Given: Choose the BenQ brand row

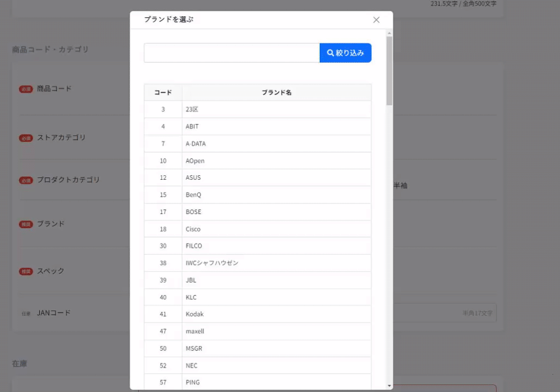Looking at the screenshot, I should [x=258, y=194].
